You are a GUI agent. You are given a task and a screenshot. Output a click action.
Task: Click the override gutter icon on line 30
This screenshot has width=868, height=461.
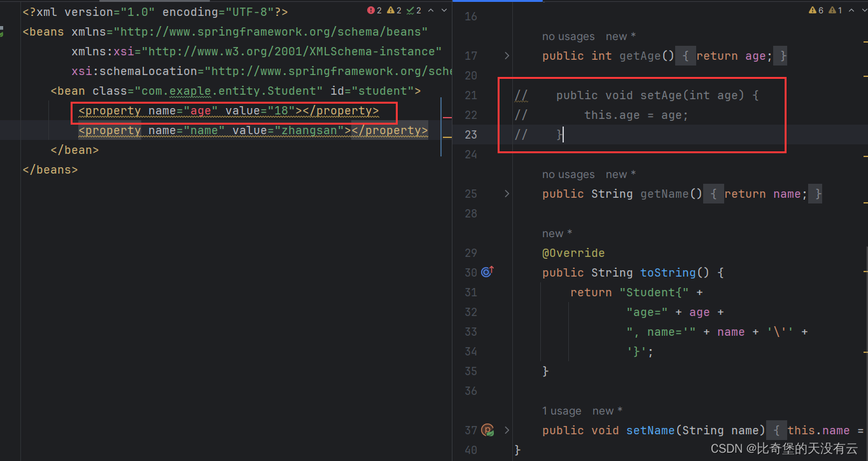487,272
